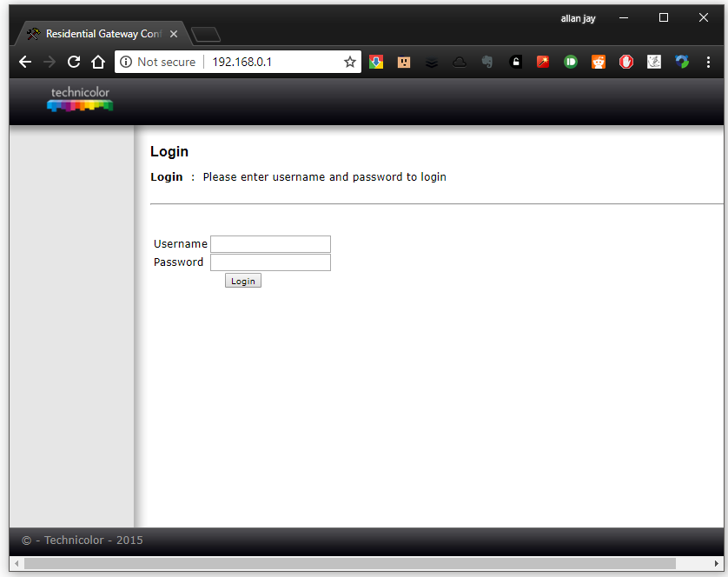The width and height of the screenshot is (728, 577).
Task: Open the AdBlock stop hand extension
Action: tap(626, 62)
